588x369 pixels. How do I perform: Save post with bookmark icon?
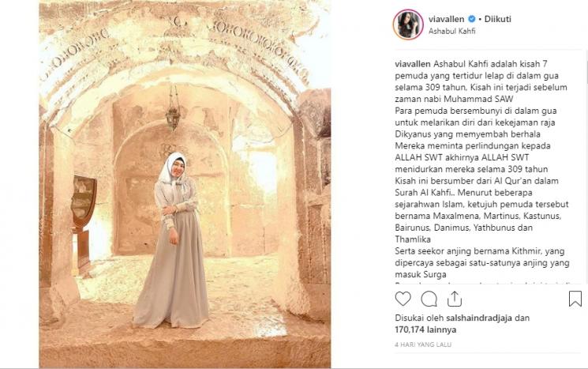coord(575,299)
